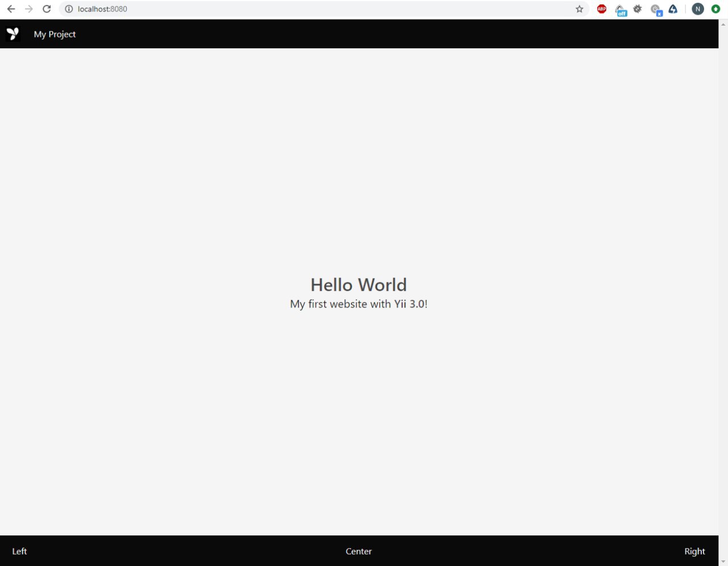Open the power-button extension with x badge
Screen dimensions: 728x566
(x=656, y=10)
